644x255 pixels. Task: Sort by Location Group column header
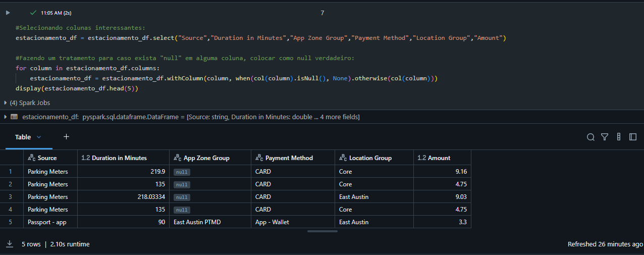pos(374,158)
